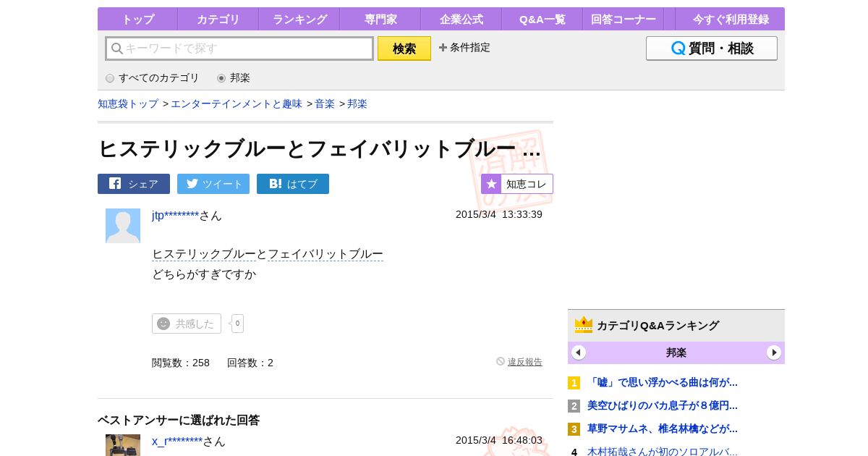Go to the ランキング tab

point(299,19)
